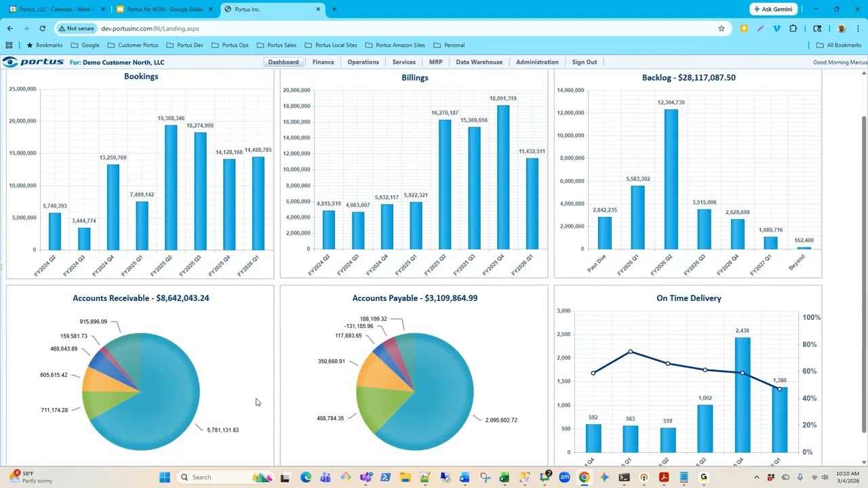
Task: Open Excel from the taskbar
Action: 505,477
